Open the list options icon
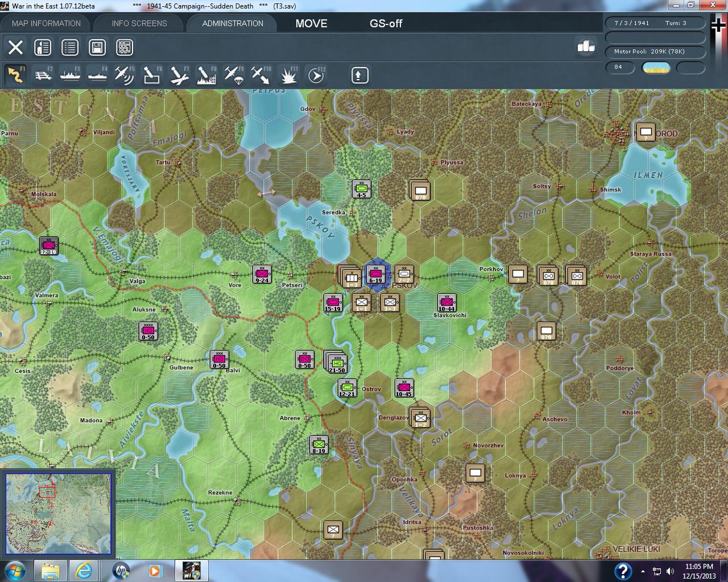 (70, 47)
